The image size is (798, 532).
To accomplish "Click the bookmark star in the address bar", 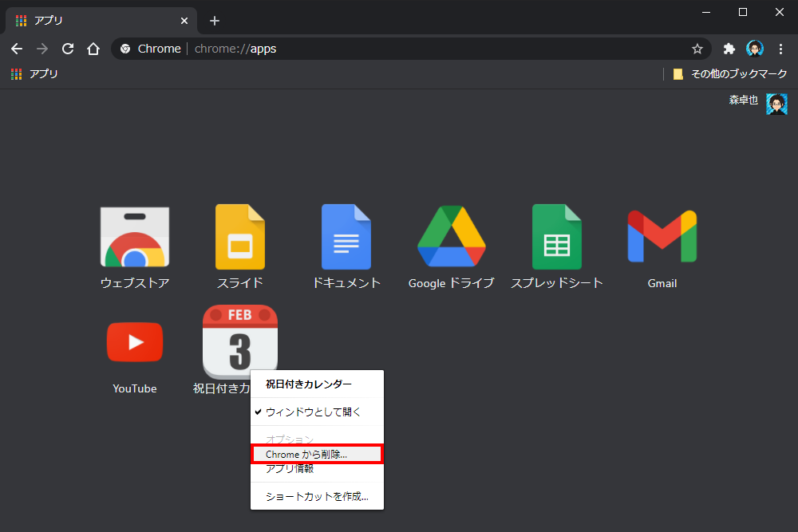I will [697, 49].
